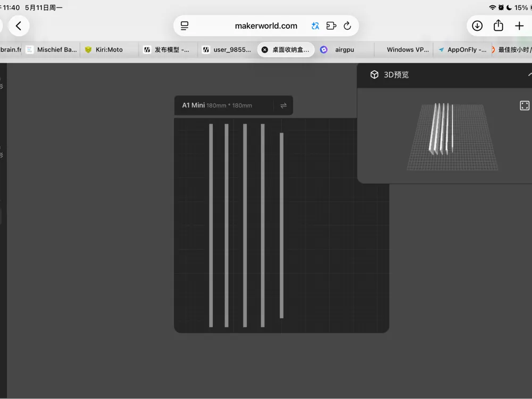
Task: Tap the Wi-Fi icon in the status bar
Action: click(492, 7)
